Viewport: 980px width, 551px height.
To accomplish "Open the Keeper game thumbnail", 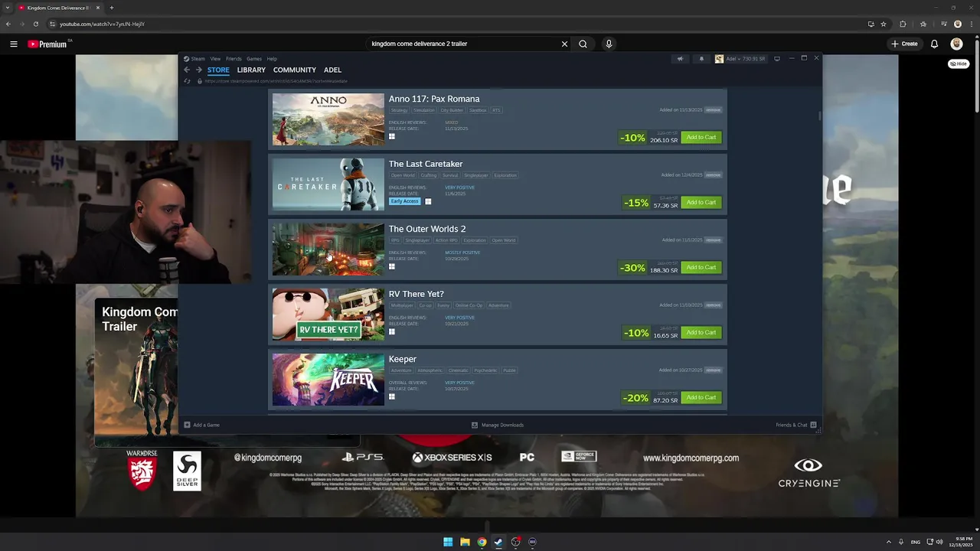I will click(x=328, y=380).
